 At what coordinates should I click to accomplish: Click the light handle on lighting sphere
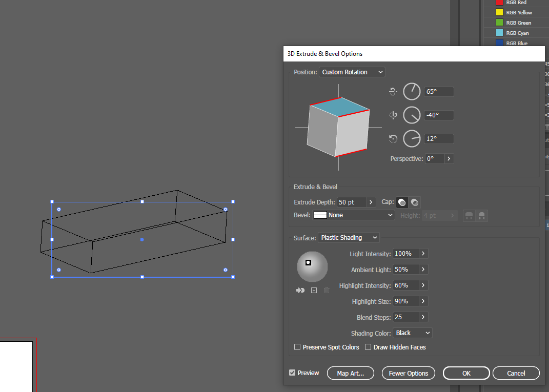308,262
